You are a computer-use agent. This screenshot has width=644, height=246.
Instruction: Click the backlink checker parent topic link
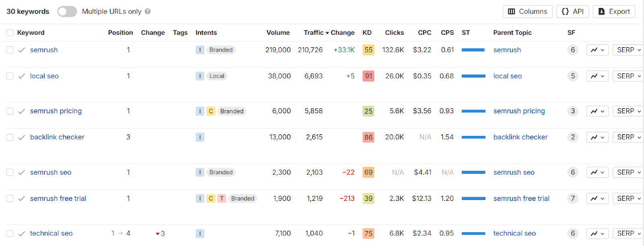coord(520,137)
